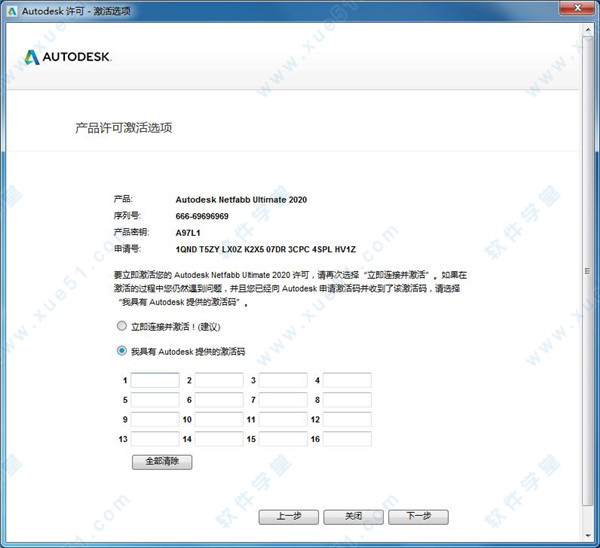This screenshot has height=548, width=600.
Task: Click activation code field 15
Action: (x=283, y=439)
